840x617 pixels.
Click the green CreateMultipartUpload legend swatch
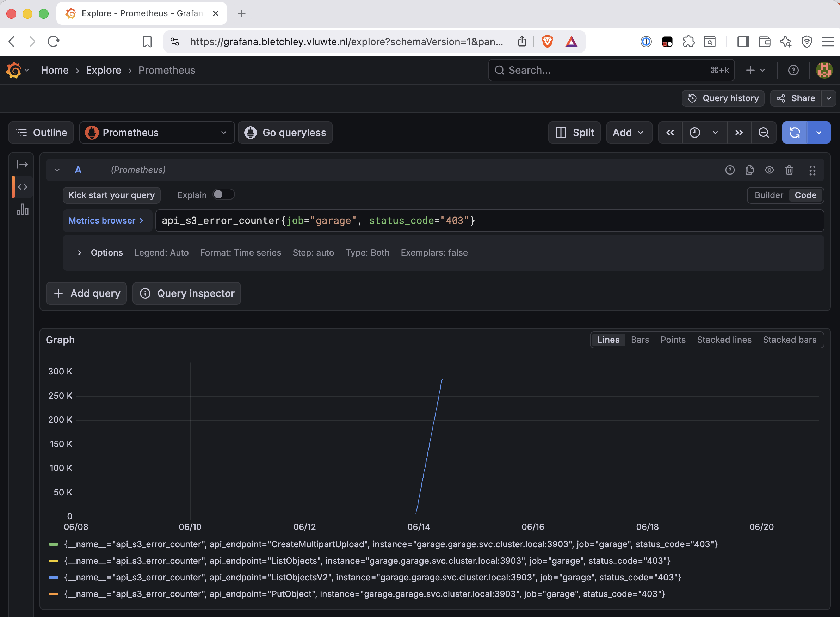pos(53,544)
